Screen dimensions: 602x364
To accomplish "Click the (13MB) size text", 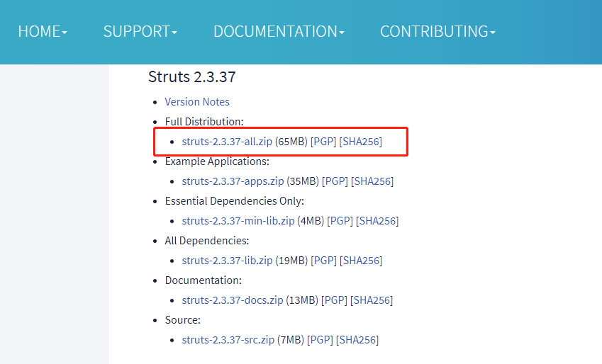I will pyautogui.click(x=302, y=300).
